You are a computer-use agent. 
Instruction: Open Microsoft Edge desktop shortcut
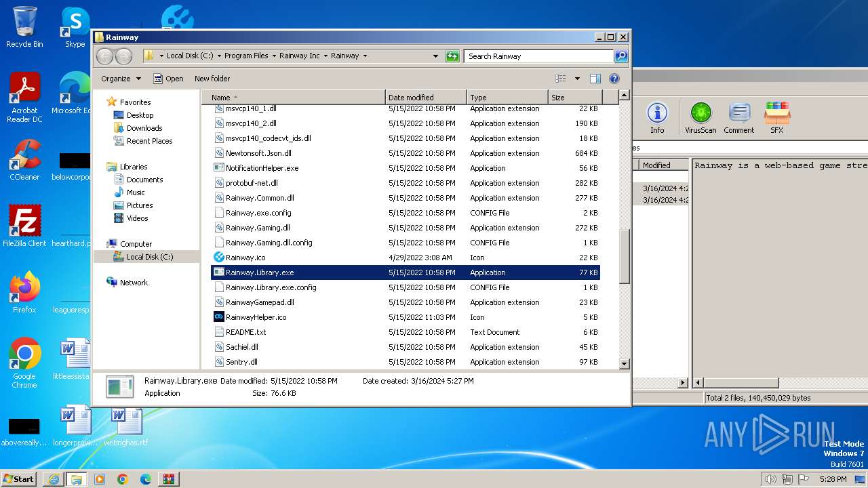tap(72, 94)
